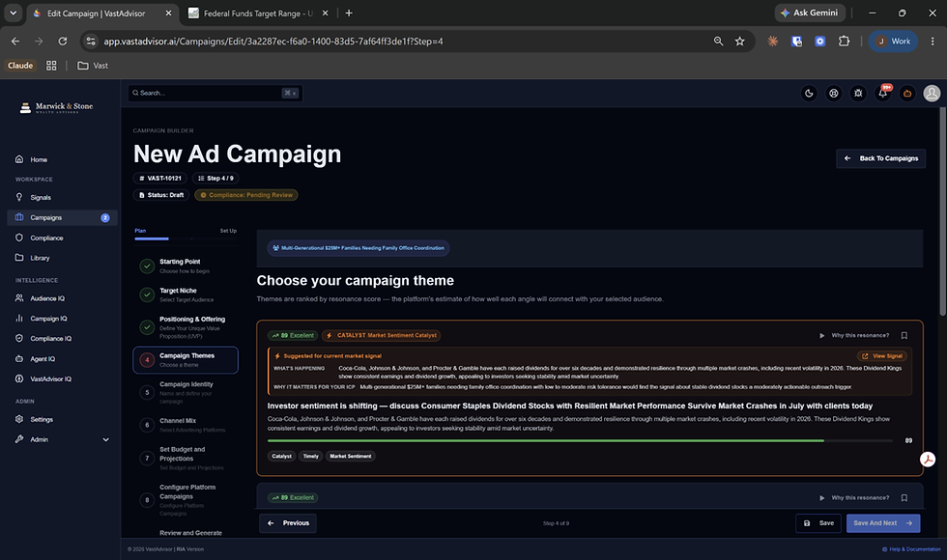The width and height of the screenshot is (947, 560).
Task: Go to the Starting Point step
Action: coord(186,266)
